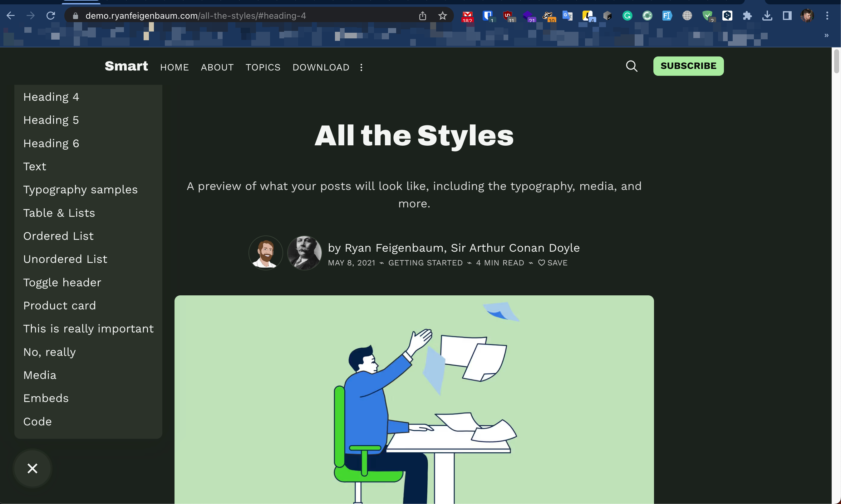The height and width of the screenshot is (504, 841).
Task: Share page via address bar icon
Action: coord(422,16)
